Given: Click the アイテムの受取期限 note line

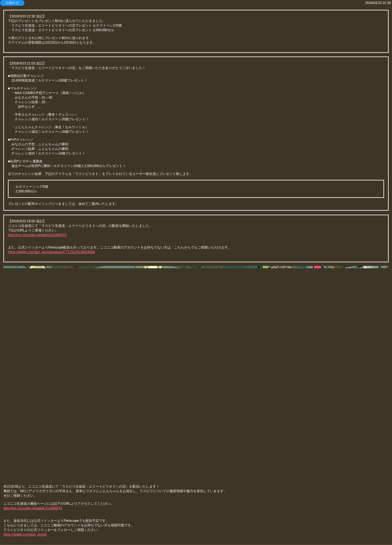Looking at the screenshot, I should click(52, 42).
